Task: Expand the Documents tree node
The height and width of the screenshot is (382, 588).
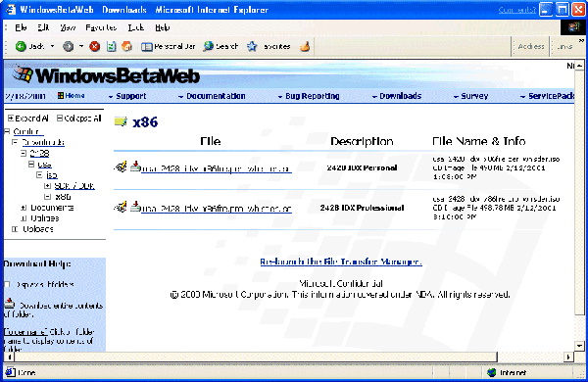Action: 24,208
